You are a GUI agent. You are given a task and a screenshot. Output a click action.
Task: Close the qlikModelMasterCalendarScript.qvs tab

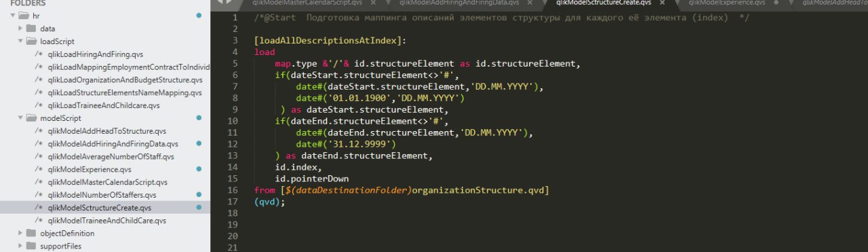(374, 3)
